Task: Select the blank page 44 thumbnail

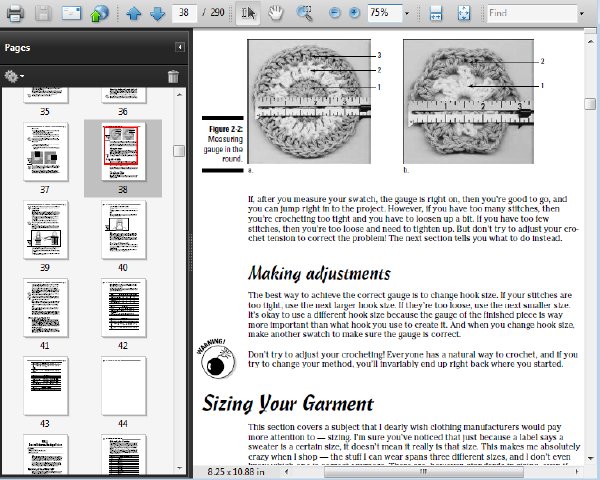Action: point(123,386)
